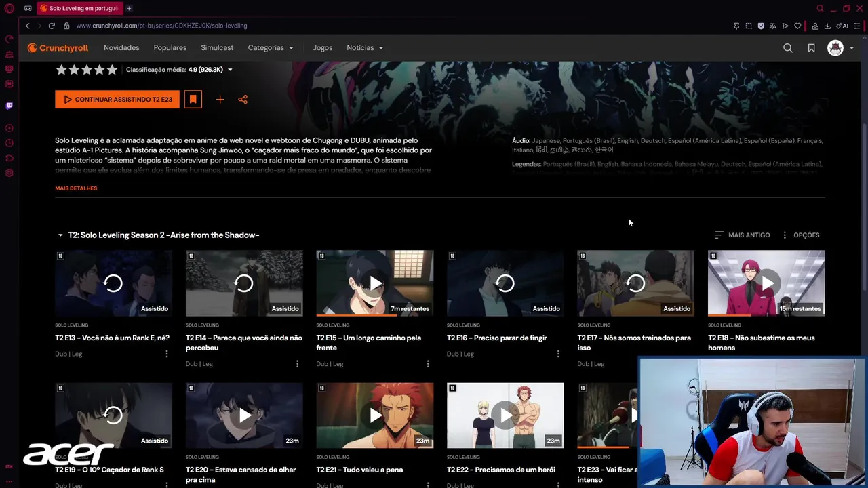Open the T2 season selector dropdown
868x488 pixels.
coord(158,235)
